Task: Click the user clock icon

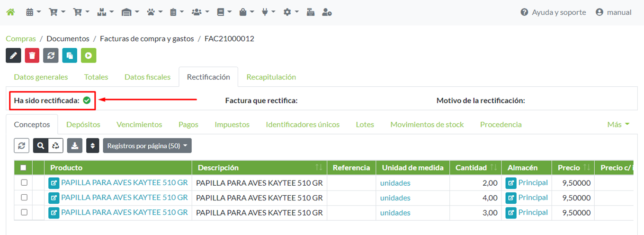Action: click(327, 12)
